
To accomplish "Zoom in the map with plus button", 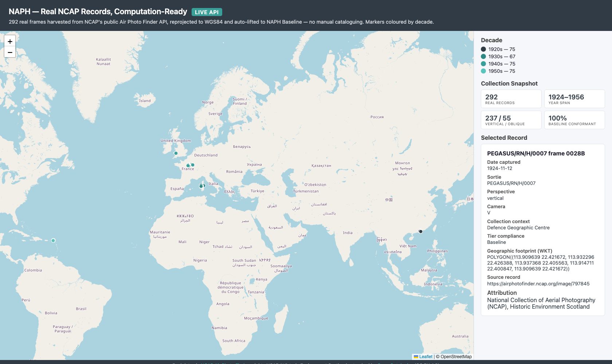I will point(10,41).
